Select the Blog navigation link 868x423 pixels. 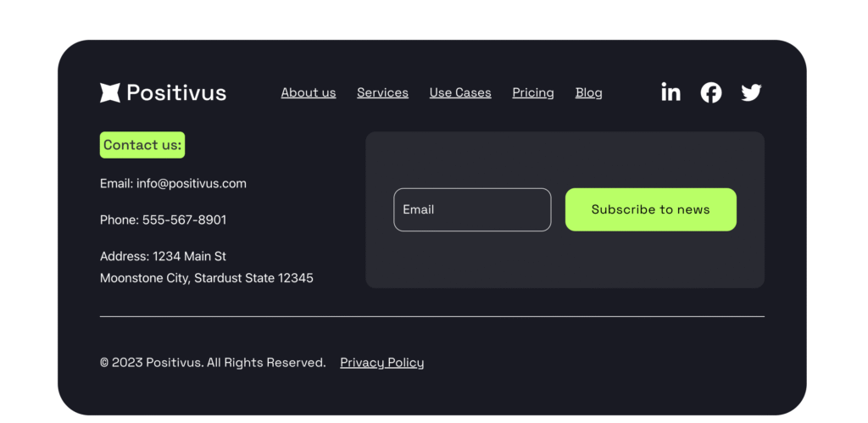pos(589,92)
